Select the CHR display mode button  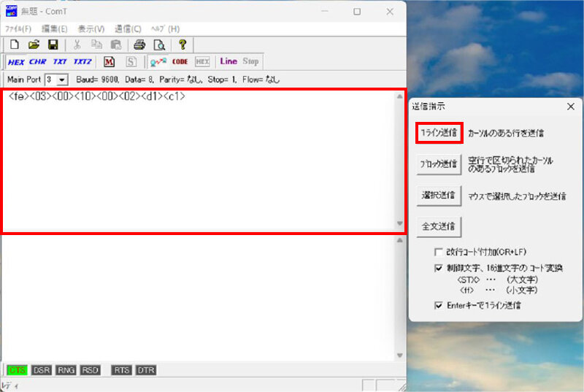point(37,62)
